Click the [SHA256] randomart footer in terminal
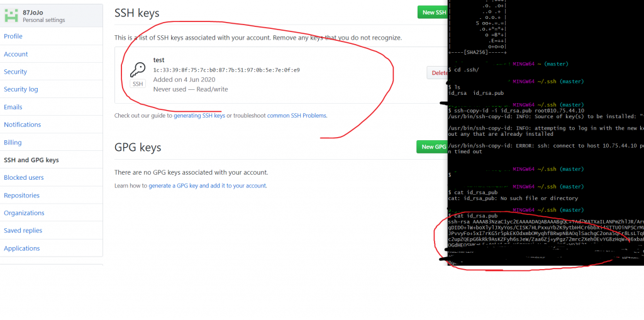The width and height of the screenshot is (644, 320). (x=478, y=53)
